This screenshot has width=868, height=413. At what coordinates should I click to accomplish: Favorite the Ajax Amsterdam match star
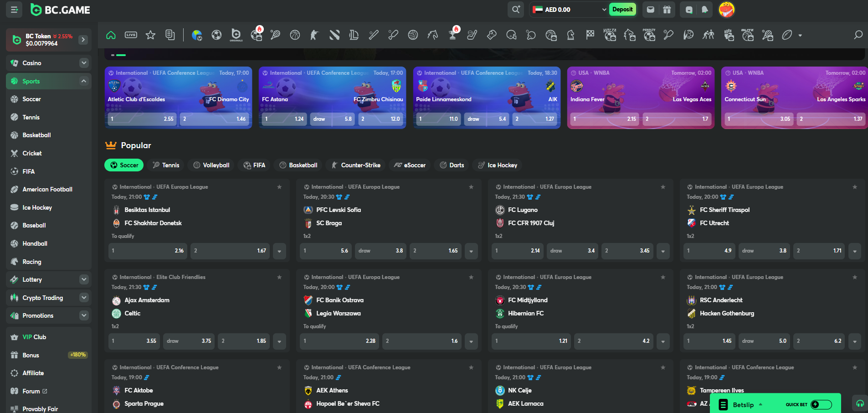pyautogui.click(x=279, y=277)
